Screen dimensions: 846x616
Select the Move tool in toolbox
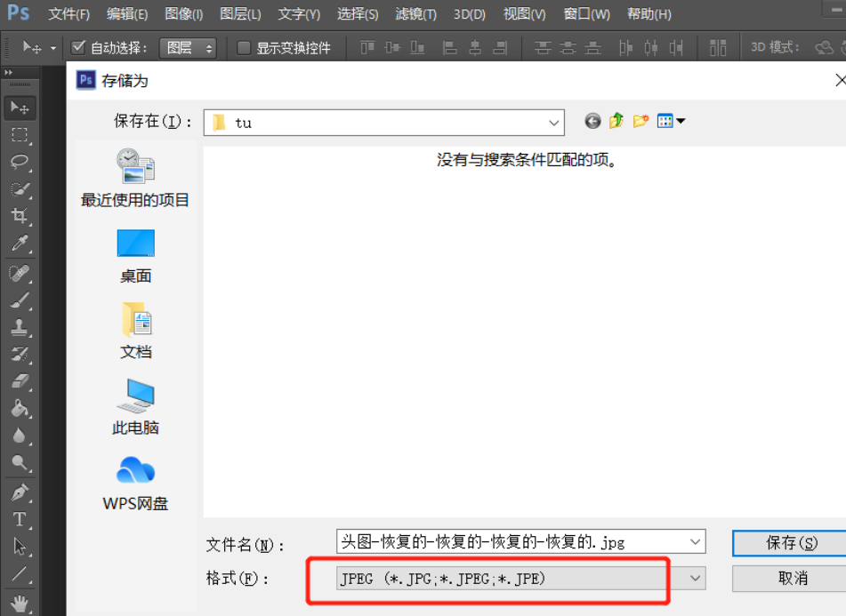[x=20, y=108]
